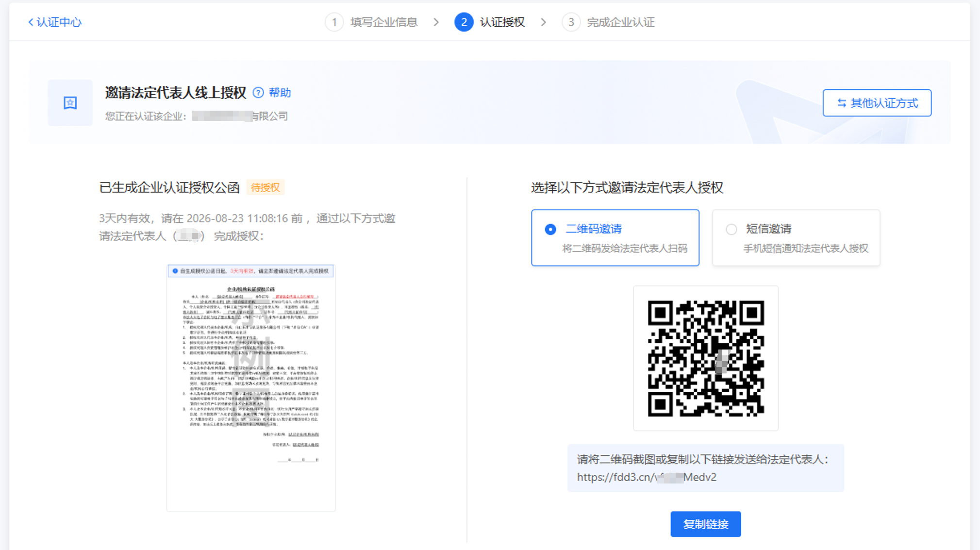Click the help question mark icon
The image size is (980, 550).
point(259,93)
